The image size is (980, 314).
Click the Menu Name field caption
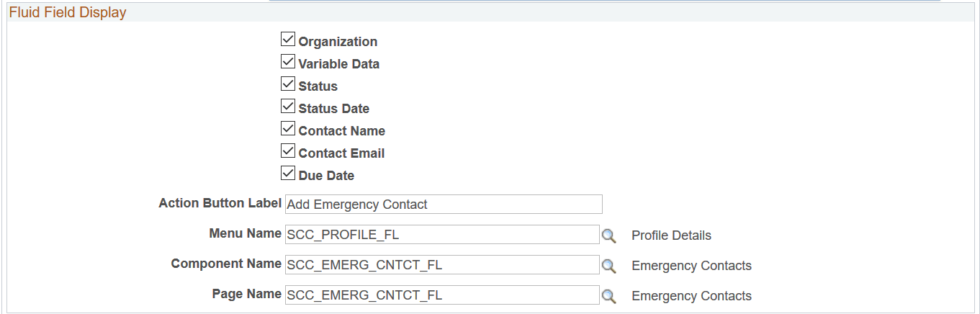coord(245,233)
